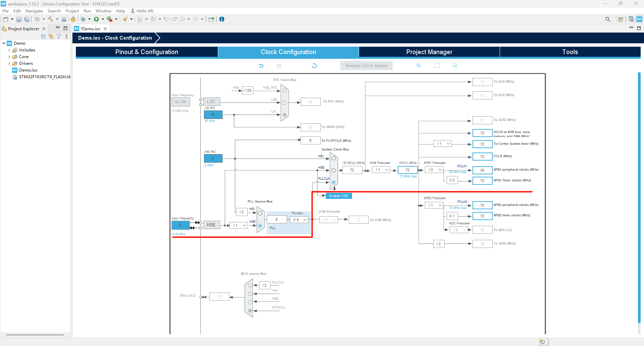Toggle Link with Editor in Project Explorer
Viewport: 644px width, 346px height.
coord(51,36)
